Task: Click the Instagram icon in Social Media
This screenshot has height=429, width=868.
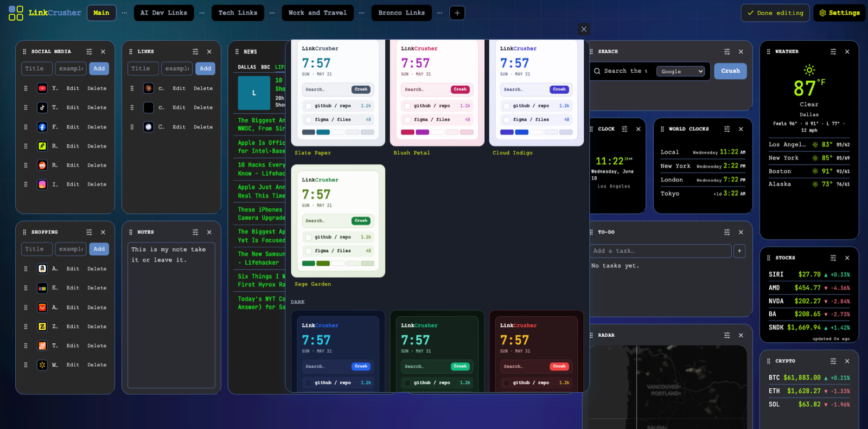Action: tap(42, 184)
